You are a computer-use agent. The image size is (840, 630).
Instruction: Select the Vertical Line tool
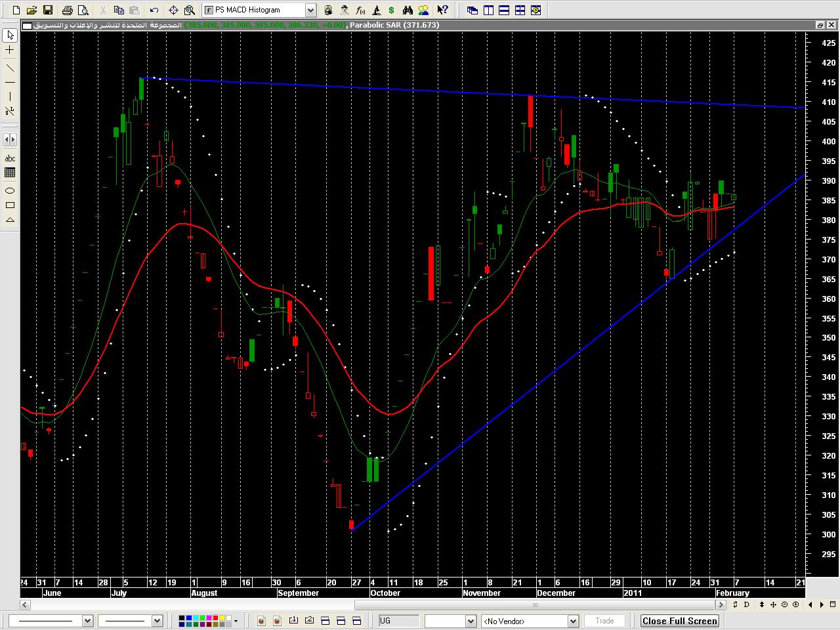click(10, 97)
